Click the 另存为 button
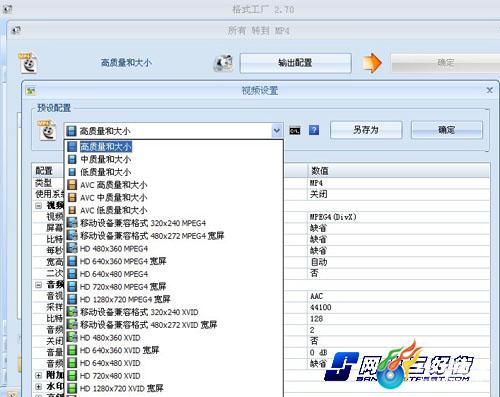The image size is (500, 397). pyautogui.click(x=366, y=130)
